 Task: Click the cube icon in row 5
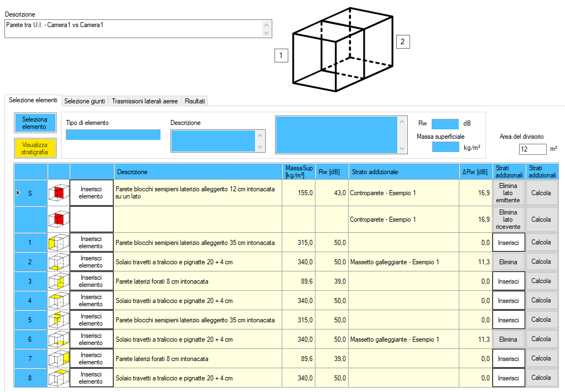coord(59,320)
